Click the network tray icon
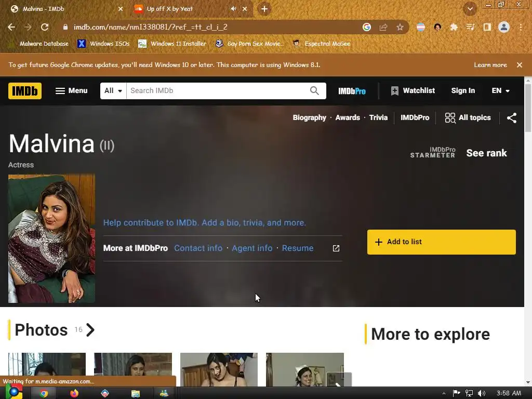Screen dimensions: 532x399 pyautogui.click(x=469, y=393)
